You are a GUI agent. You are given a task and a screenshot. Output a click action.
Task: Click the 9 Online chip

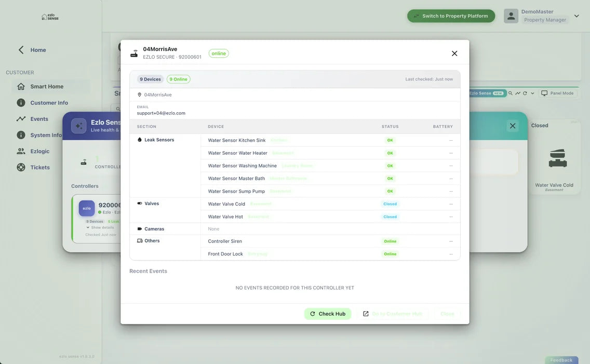click(x=178, y=79)
